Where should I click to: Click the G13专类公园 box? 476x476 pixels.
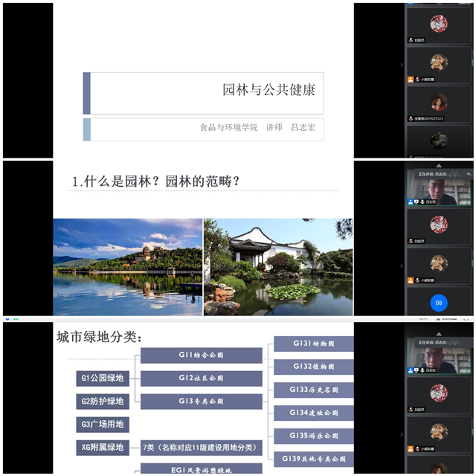pyautogui.click(x=202, y=402)
